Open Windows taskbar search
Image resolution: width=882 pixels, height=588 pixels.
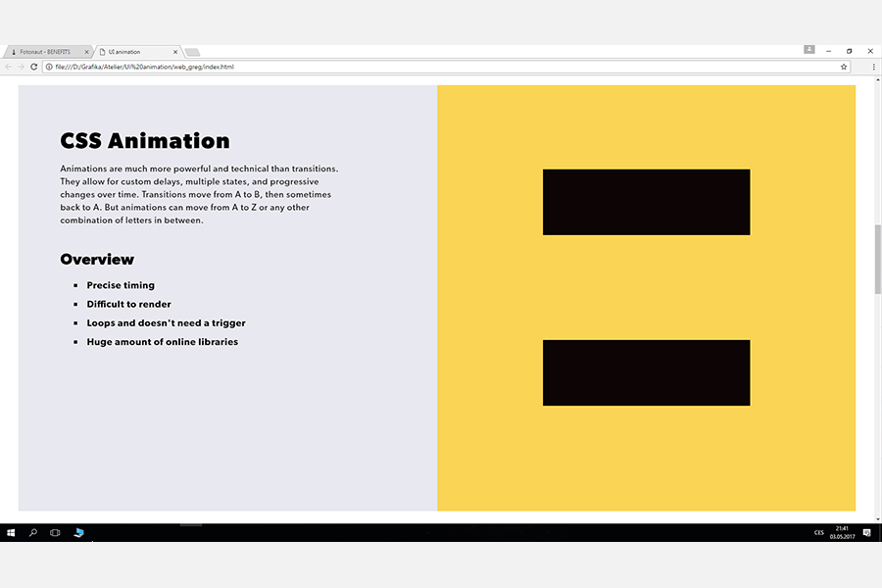pyautogui.click(x=33, y=532)
